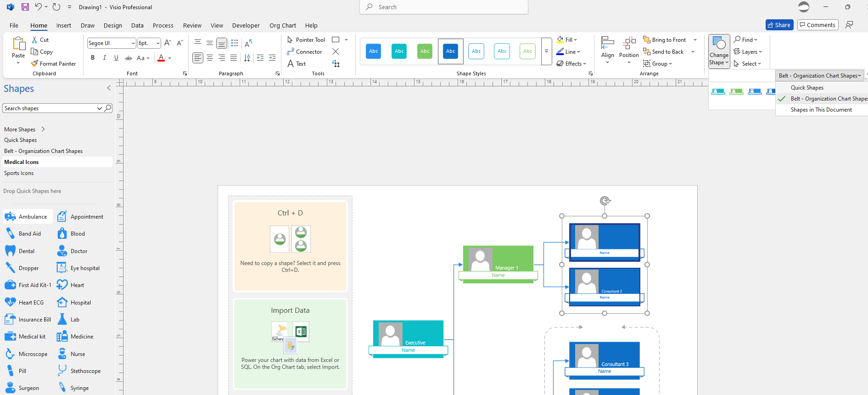Viewport: 868px width, 395px height.
Task: Click the Text Block crop tool icon
Action: (336, 64)
